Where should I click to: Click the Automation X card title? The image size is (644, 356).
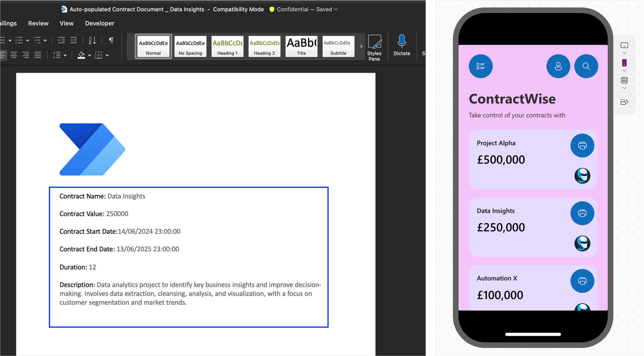[497, 278]
